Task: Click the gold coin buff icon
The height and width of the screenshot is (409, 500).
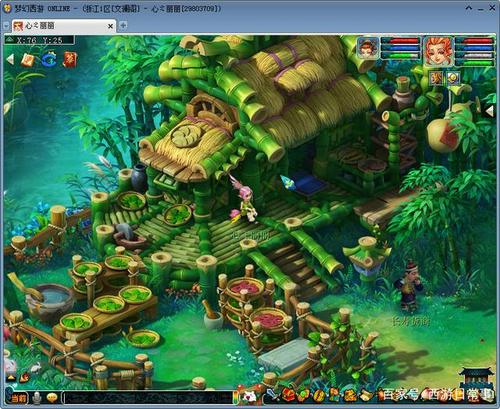Action: [x=453, y=78]
